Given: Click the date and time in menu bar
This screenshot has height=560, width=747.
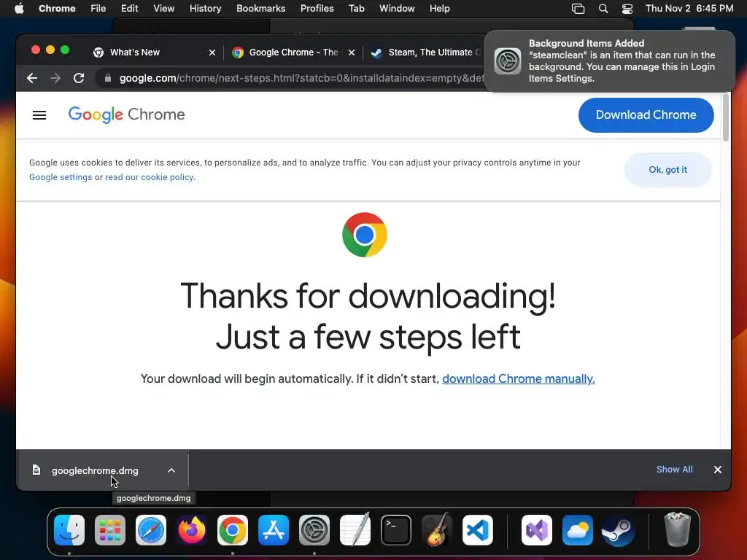Looking at the screenshot, I should click(x=689, y=9).
